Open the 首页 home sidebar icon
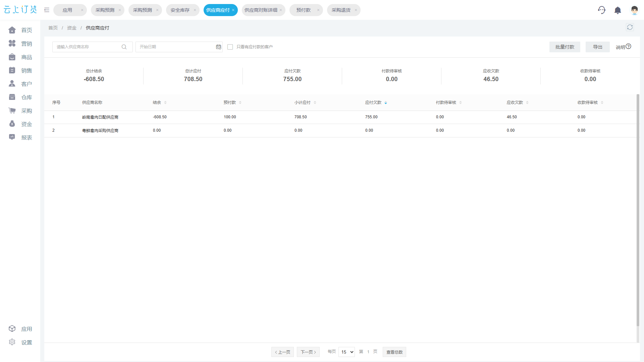Image resolution: width=644 pixels, height=362 pixels. point(12,30)
